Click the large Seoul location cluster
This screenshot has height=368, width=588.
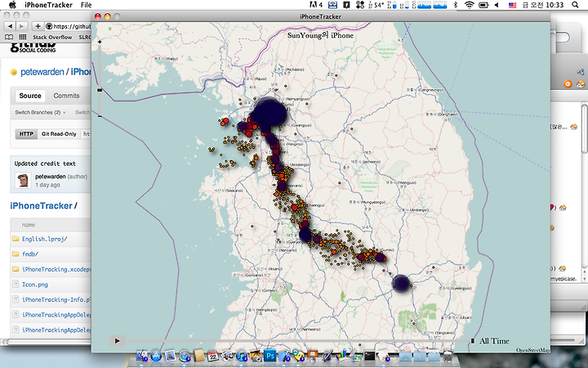pyautogui.click(x=269, y=112)
